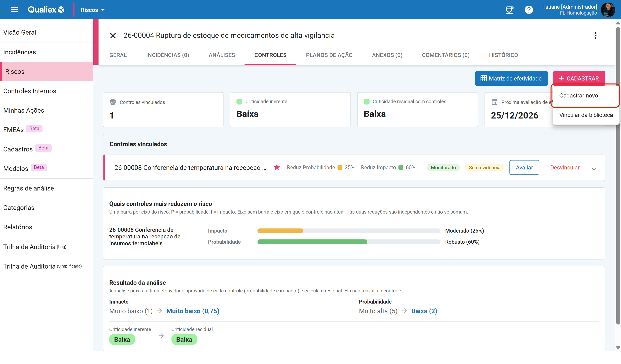Switch to the GERAL tab
Screen dimensions: 621x364
[118, 55]
